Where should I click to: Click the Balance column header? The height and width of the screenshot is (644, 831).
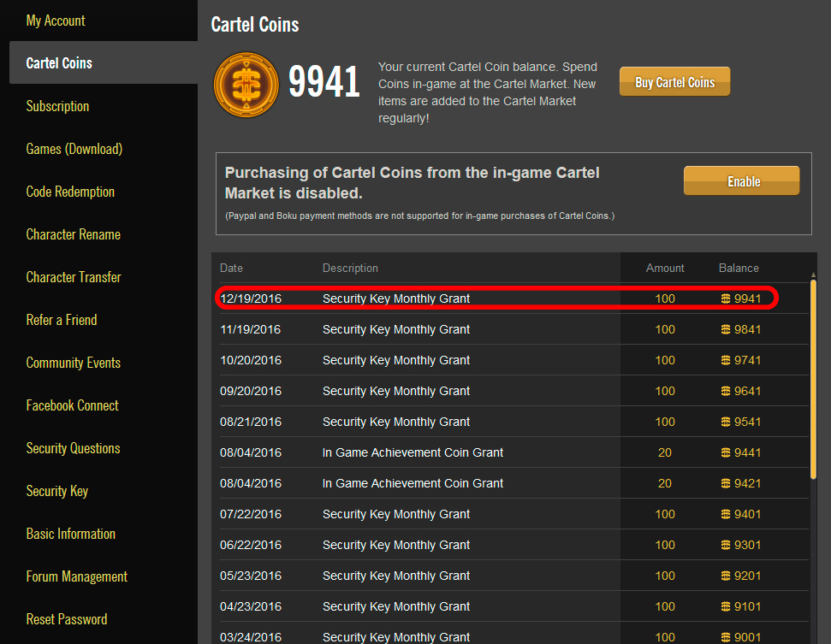pos(739,268)
